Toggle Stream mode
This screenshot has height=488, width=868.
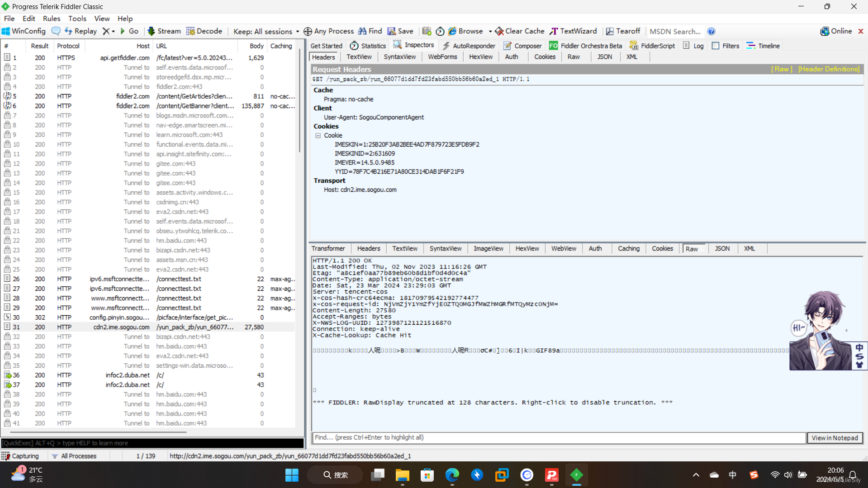(x=164, y=31)
